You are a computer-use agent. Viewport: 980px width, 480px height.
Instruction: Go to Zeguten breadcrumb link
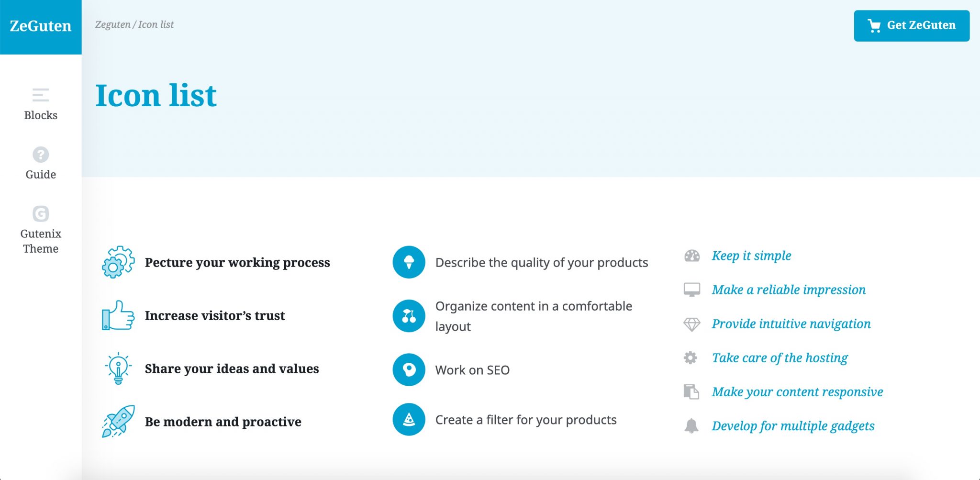(x=112, y=24)
